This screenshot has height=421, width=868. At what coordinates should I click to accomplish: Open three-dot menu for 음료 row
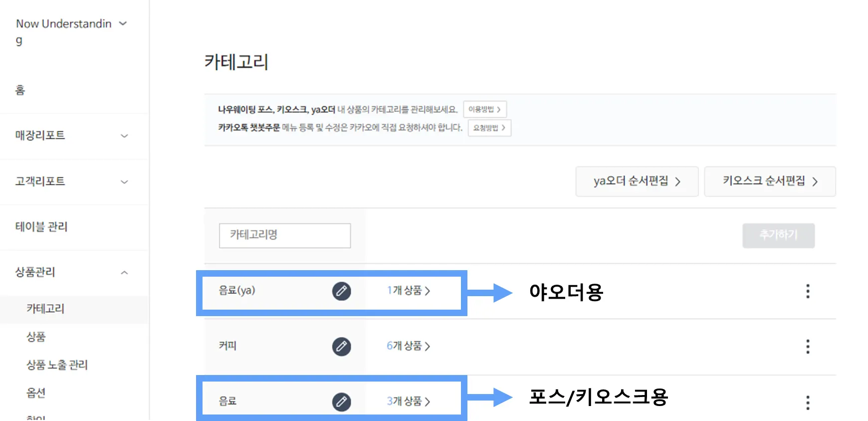(808, 403)
